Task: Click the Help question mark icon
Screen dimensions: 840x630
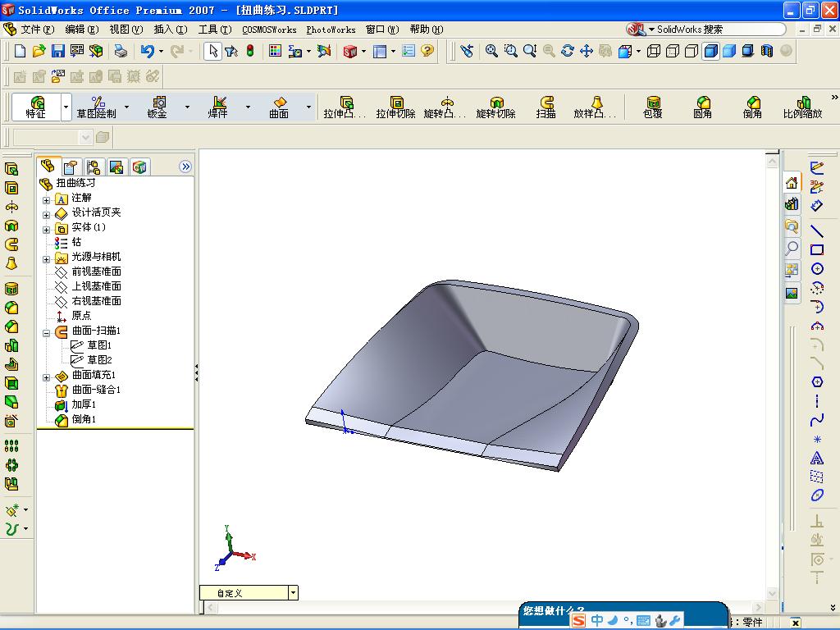Action: pos(427,51)
